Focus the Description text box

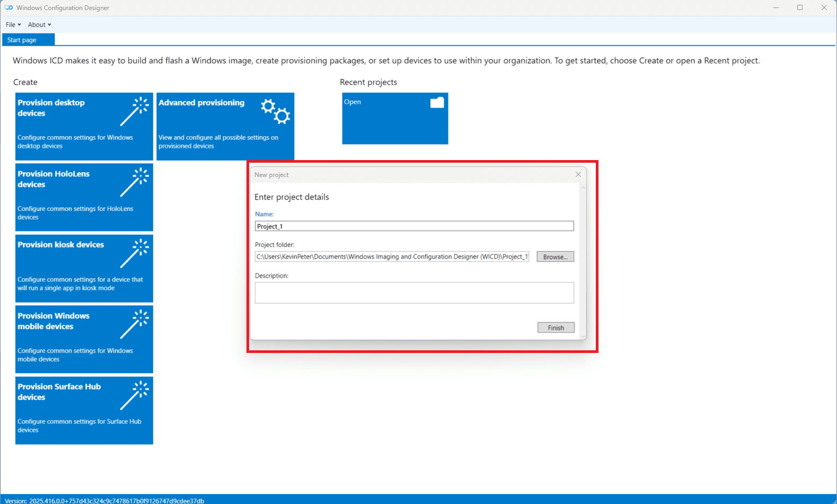(x=413, y=293)
